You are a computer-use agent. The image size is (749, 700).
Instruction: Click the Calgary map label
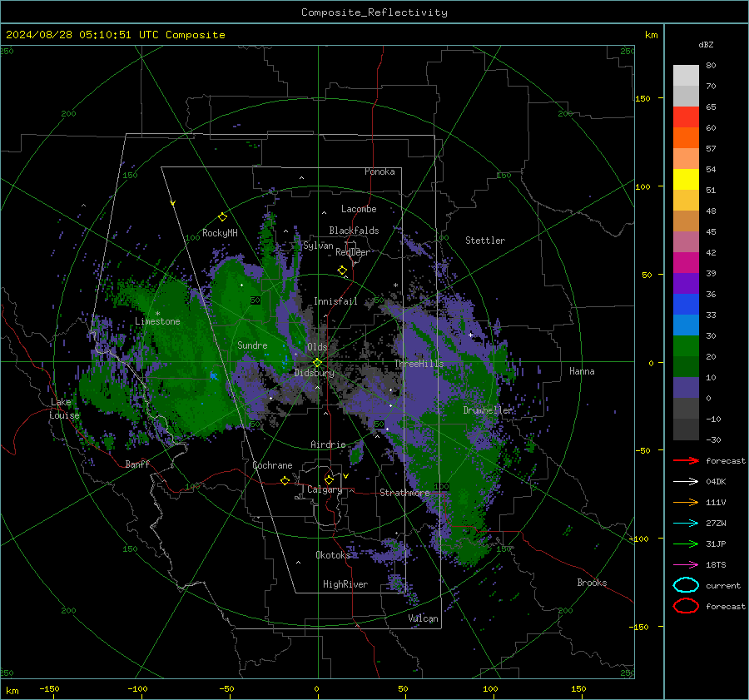click(325, 489)
